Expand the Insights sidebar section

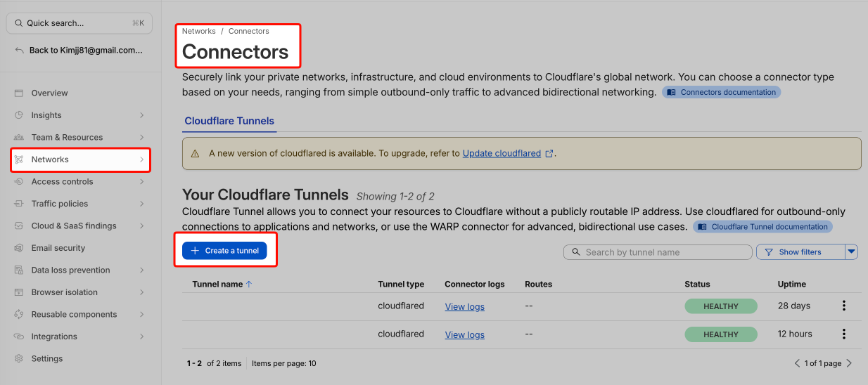(x=141, y=115)
